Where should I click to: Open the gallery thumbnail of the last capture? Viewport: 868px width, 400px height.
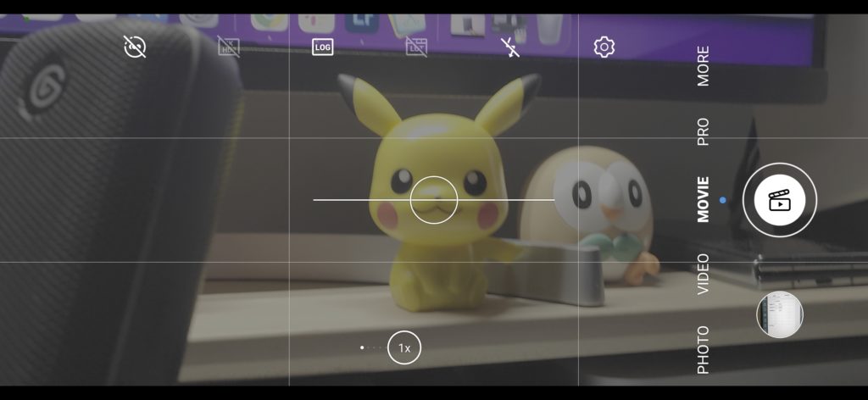click(x=780, y=314)
